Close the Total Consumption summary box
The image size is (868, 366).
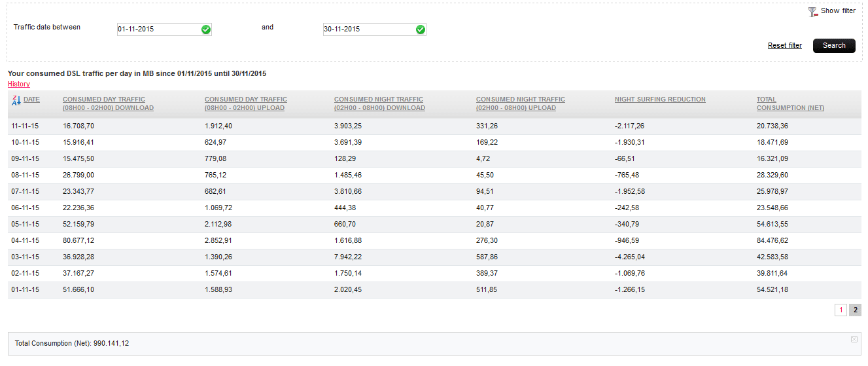click(854, 339)
